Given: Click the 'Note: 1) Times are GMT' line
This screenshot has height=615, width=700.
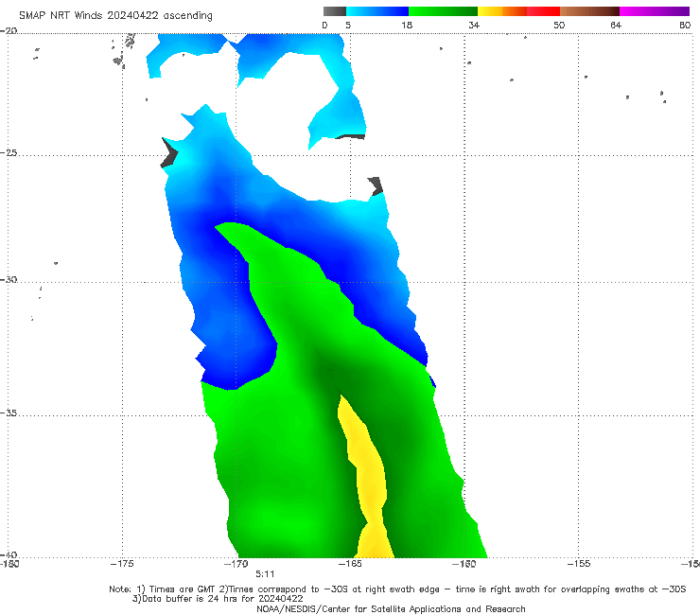Looking at the screenshot, I should (397, 589).
